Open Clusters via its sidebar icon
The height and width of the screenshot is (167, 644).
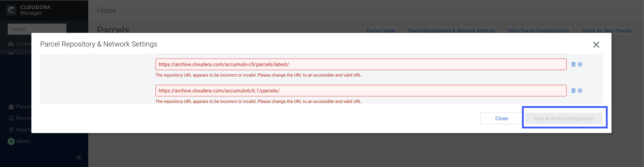(x=11, y=44)
